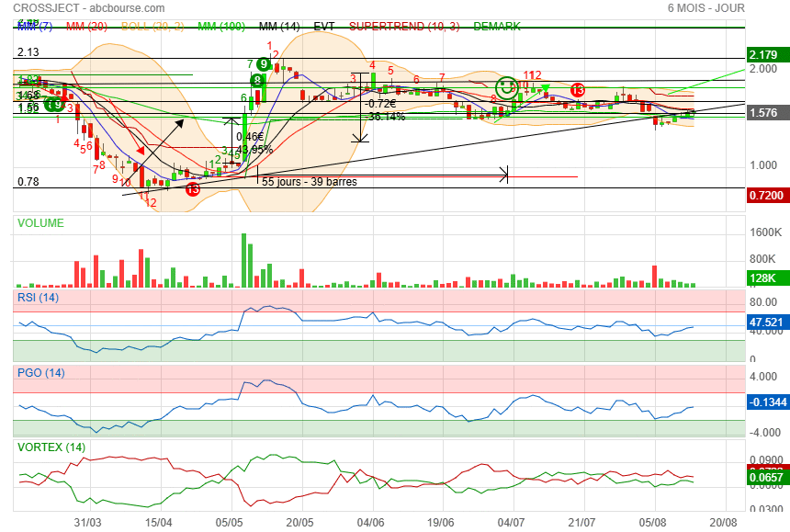Click the DEMARK legend entry

(497, 27)
